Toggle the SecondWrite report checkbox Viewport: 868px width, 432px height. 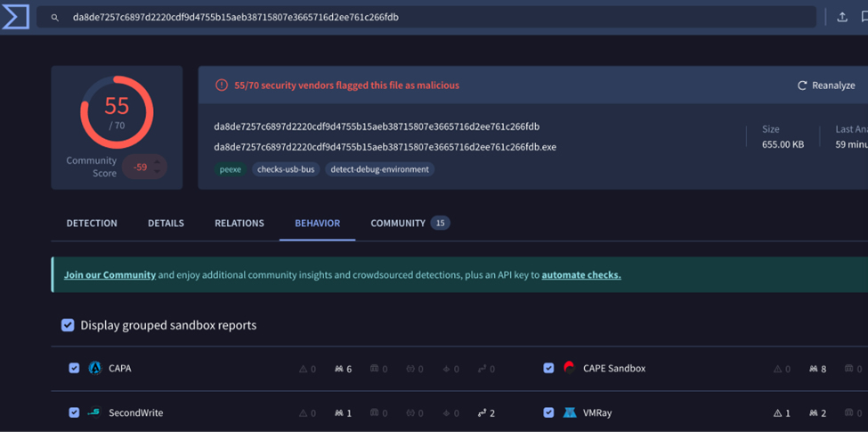tap(74, 412)
